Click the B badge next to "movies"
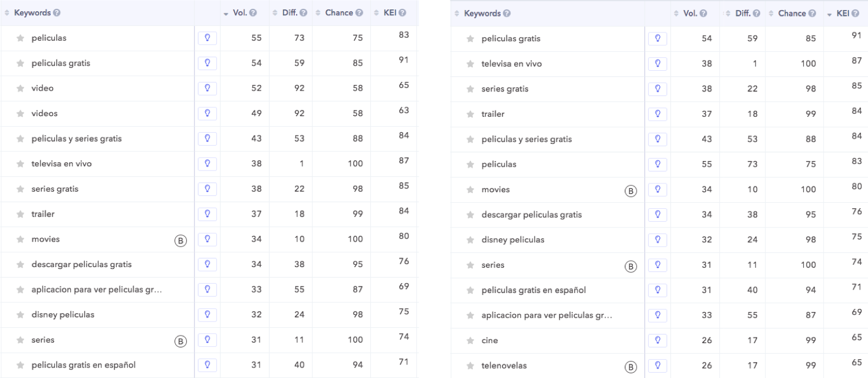This screenshot has width=868, height=378. 180,239
